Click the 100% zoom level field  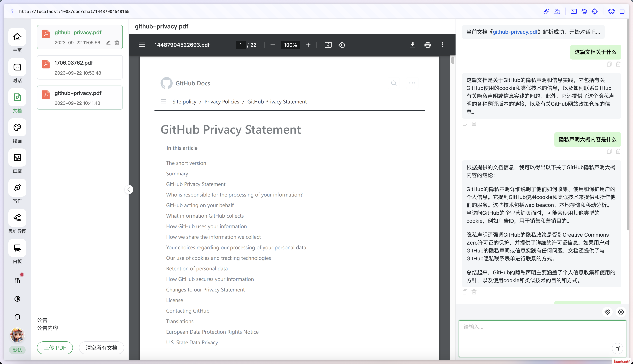coord(290,45)
